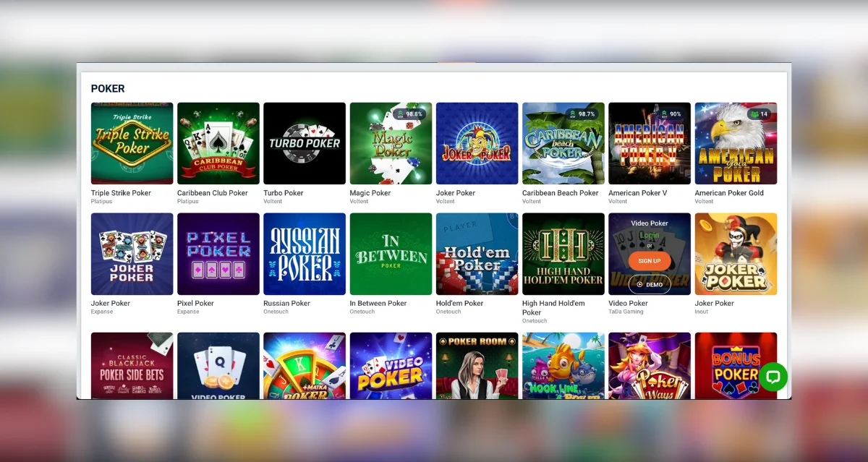Open the green live chat bubble
Viewport: 868px width, 462px height.
[x=773, y=377]
